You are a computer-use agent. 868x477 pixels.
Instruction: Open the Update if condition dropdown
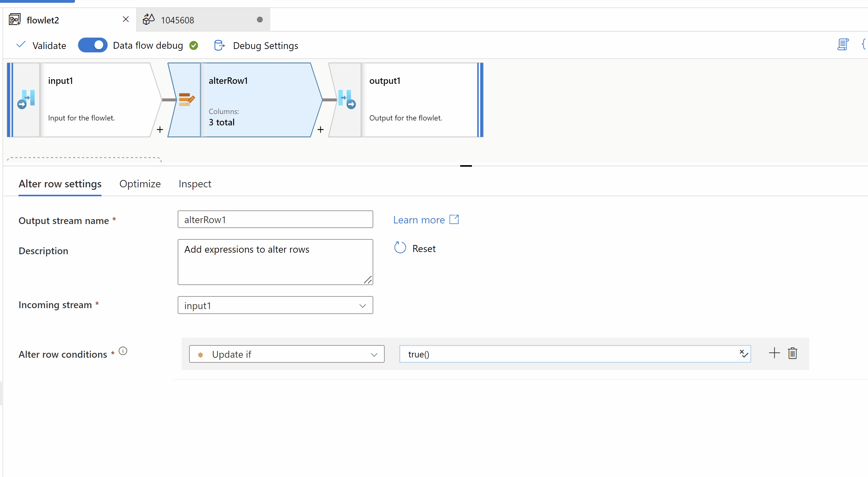287,354
